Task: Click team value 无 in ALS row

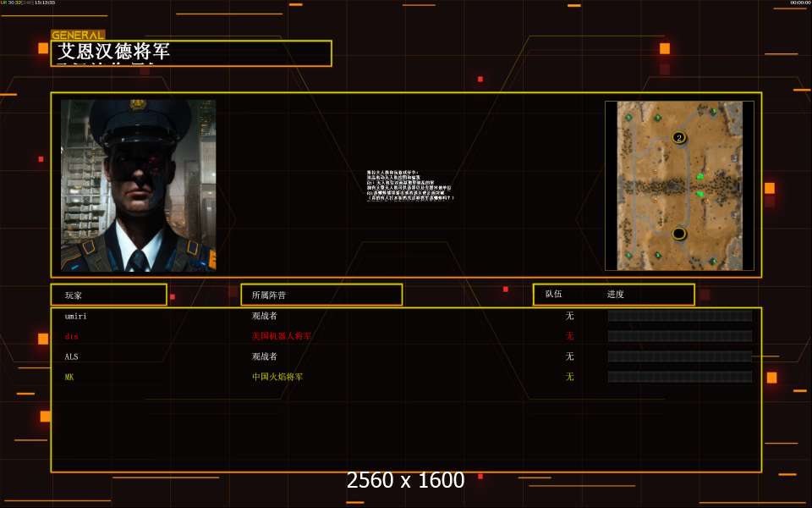Action: point(569,356)
